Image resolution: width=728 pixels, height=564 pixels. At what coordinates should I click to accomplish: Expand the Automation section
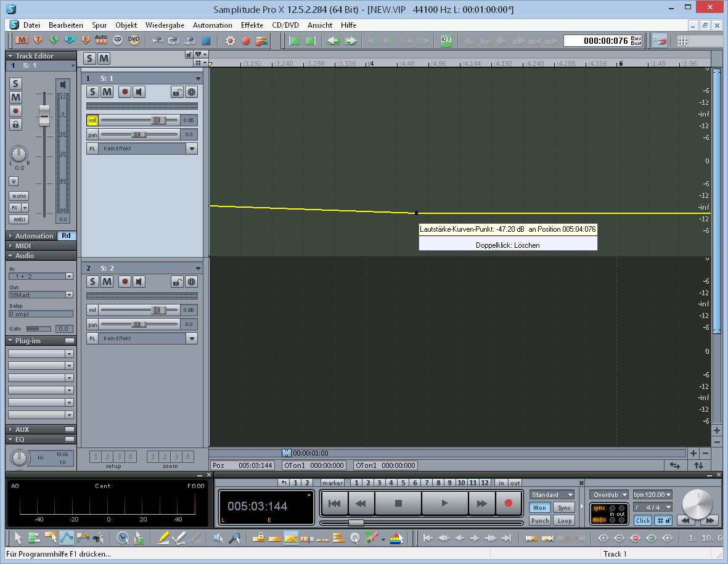(x=10, y=236)
